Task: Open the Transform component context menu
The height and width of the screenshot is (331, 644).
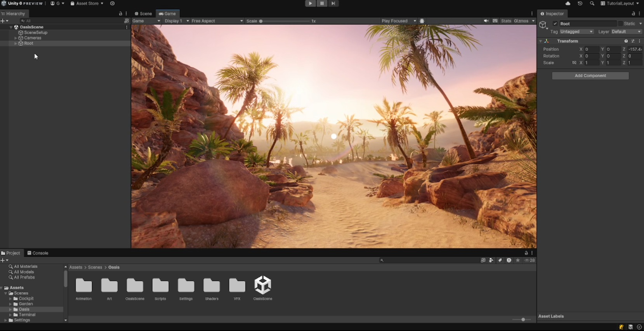Action: [639, 41]
